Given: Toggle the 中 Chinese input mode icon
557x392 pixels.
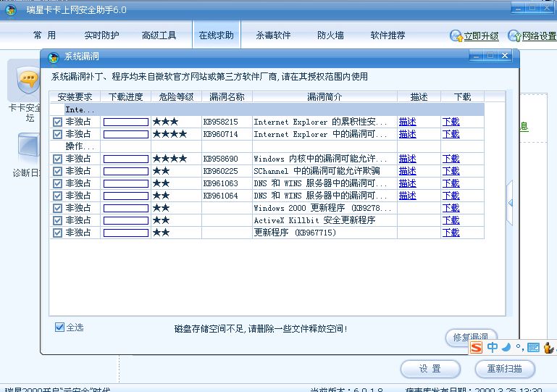Looking at the screenshot, I should tap(493, 347).
